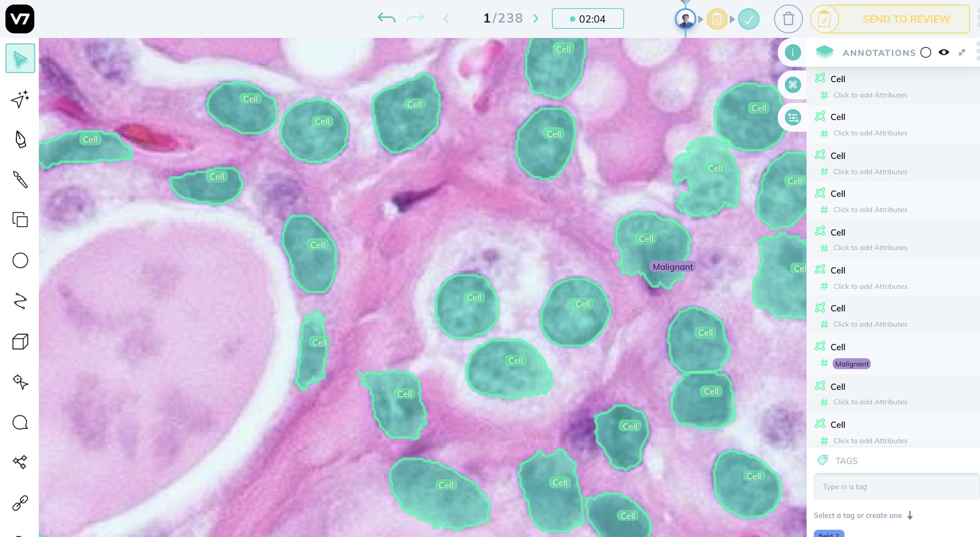The width and height of the screenshot is (980, 537).
Task: Select the smart auto-annotate tool
Action: pyautogui.click(x=20, y=99)
